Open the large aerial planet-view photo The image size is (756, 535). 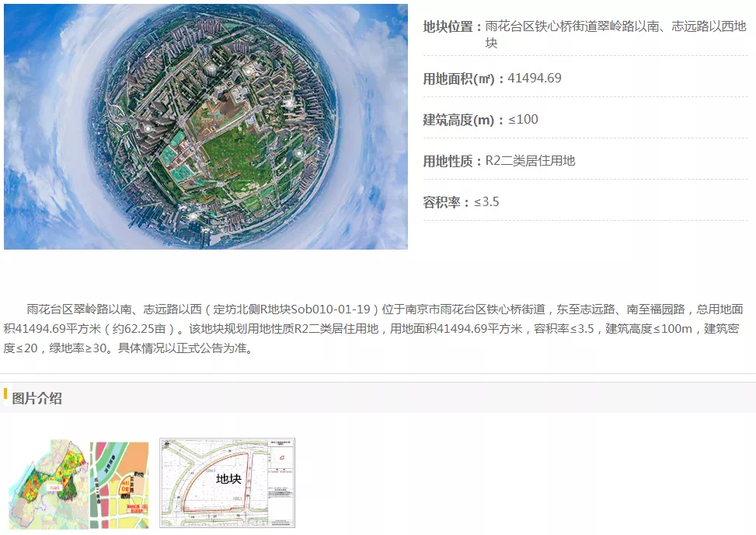pyautogui.click(x=206, y=127)
